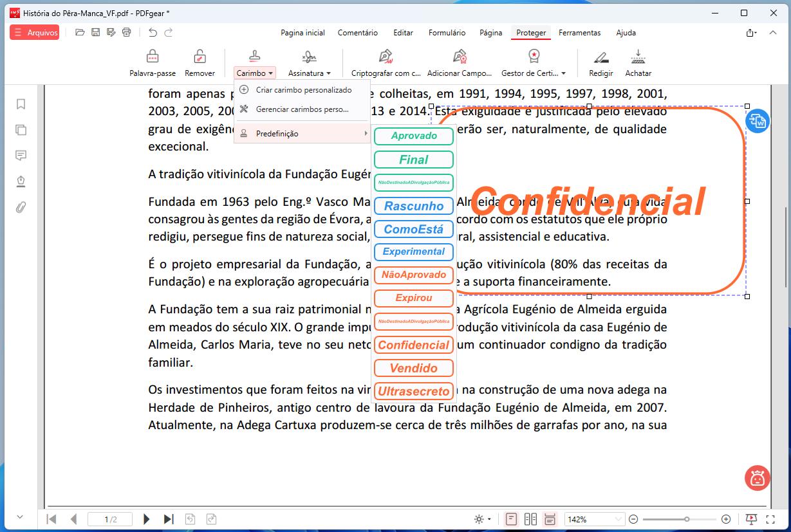Click the Remover password icon
Image resolution: width=791 pixels, height=532 pixels.
pos(200,57)
